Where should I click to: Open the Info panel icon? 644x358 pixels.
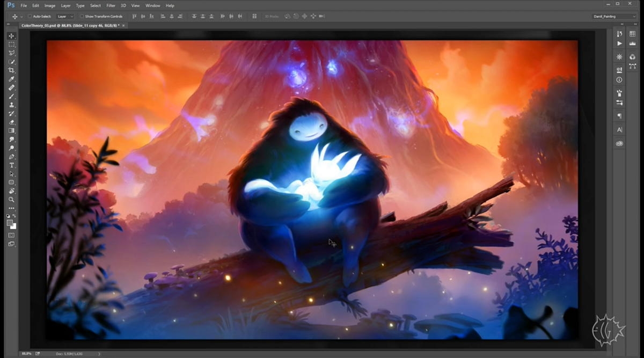pyautogui.click(x=619, y=80)
